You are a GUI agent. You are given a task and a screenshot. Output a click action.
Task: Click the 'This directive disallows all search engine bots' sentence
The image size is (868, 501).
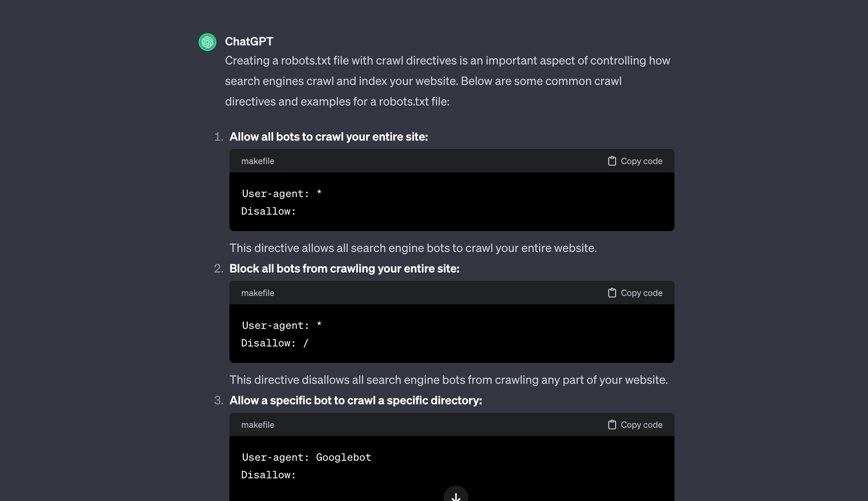448,380
